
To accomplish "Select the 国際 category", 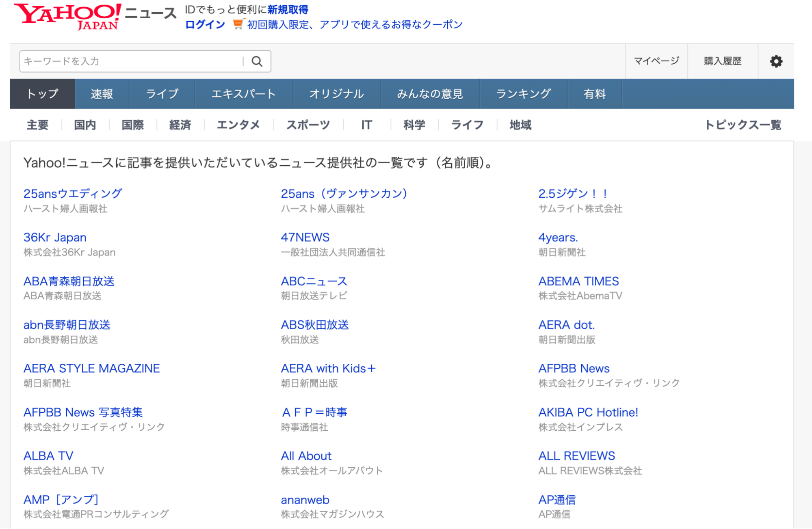I will [132, 125].
